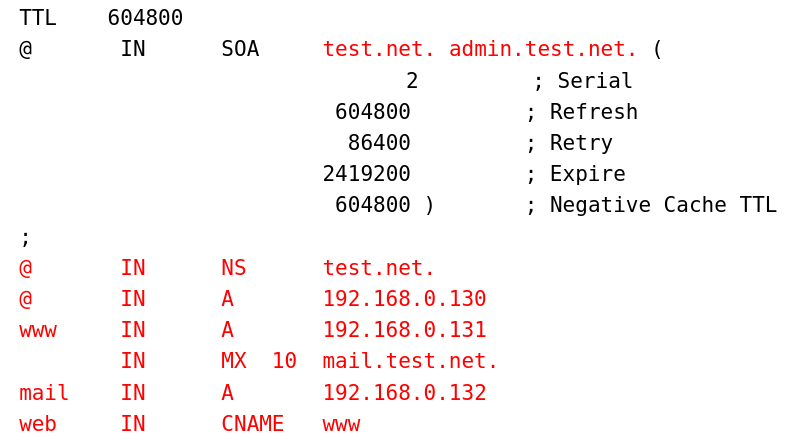
Task: Click the serial number 2
Action: point(412,81)
